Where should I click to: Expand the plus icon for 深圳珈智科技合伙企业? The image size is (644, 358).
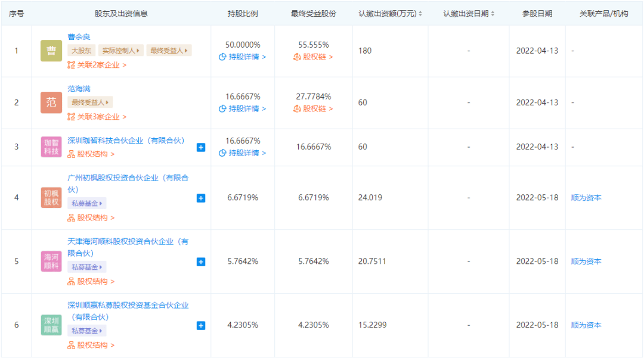pyautogui.click(x=201, y=147)
